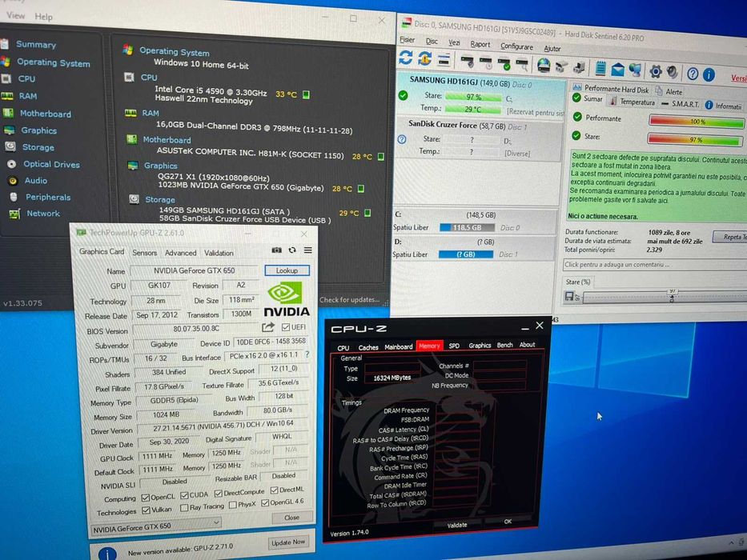Click the Lookup button in GPU-Z
The image size is (747, 560).
click(287, 270)
